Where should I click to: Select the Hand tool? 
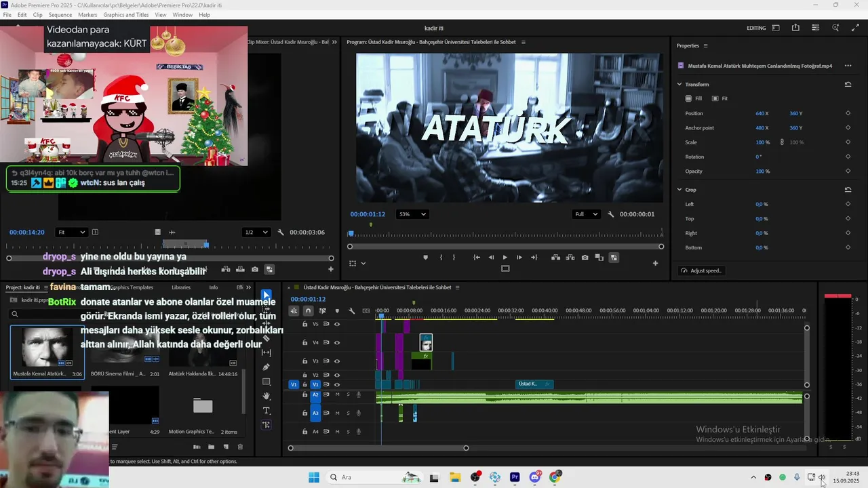coord(267,396)
